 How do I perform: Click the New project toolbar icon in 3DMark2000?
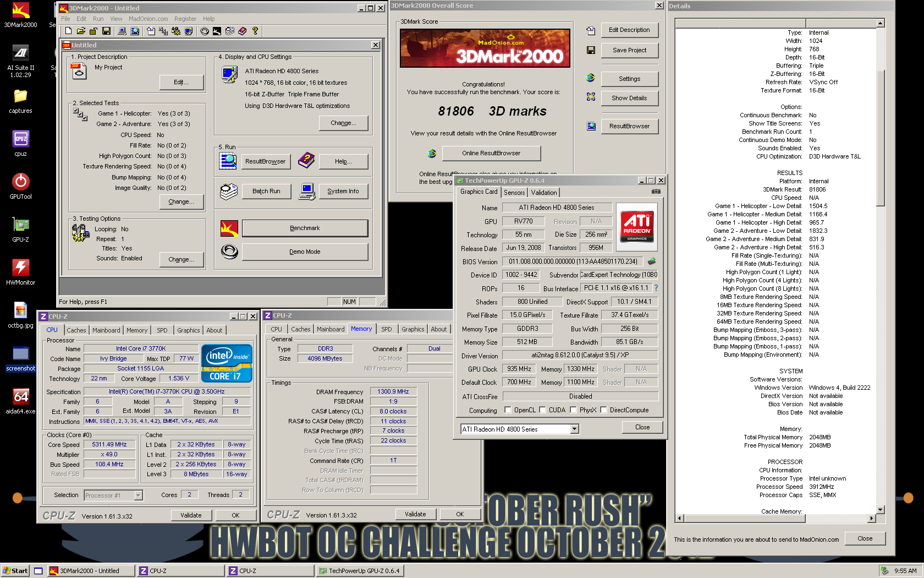tap(68, 31)
